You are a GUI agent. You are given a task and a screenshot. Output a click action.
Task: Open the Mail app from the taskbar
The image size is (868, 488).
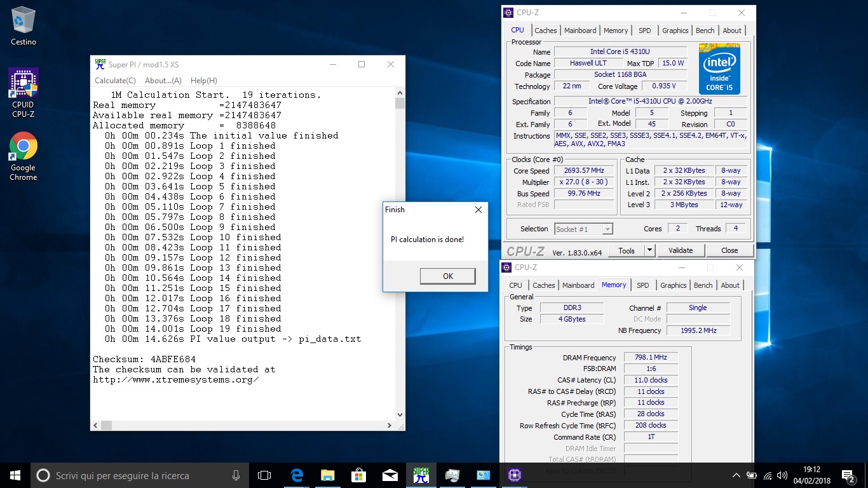tap(390, 475)
